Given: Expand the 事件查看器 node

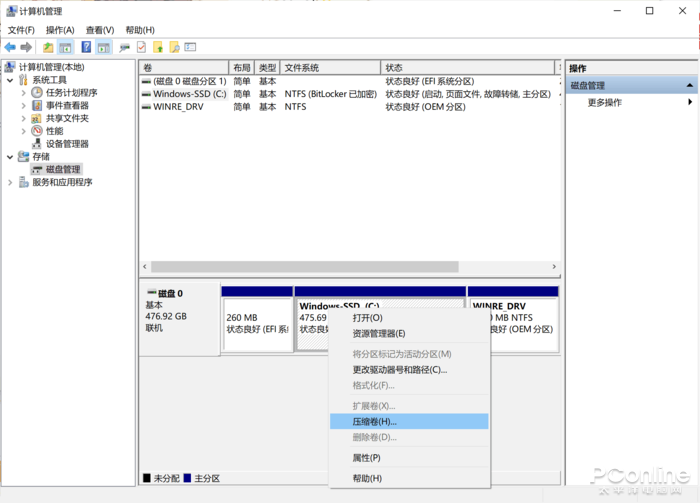Looking at the screenshot, I should coord(24,106).
